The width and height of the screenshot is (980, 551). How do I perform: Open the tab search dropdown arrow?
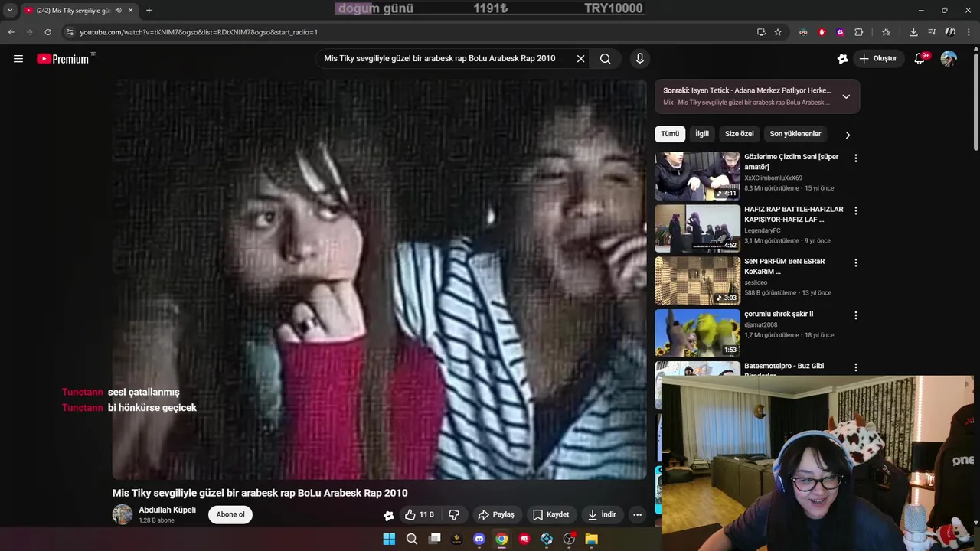pos(10,11)
